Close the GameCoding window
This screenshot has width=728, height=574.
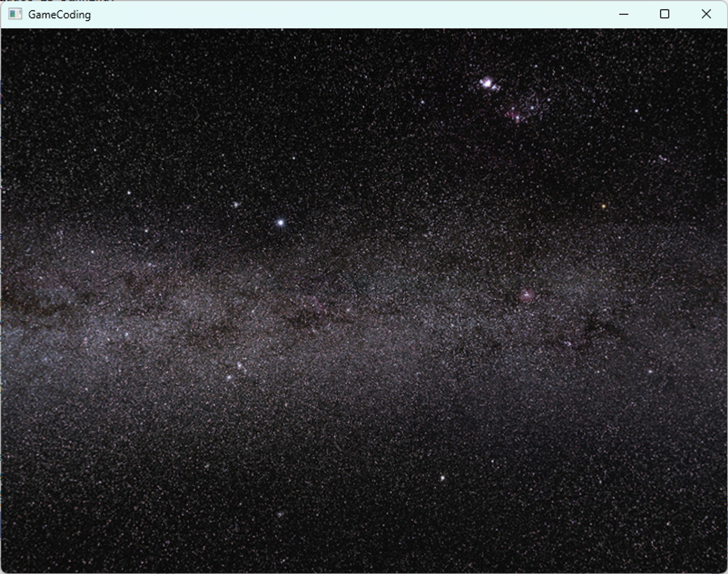point(706,14)
